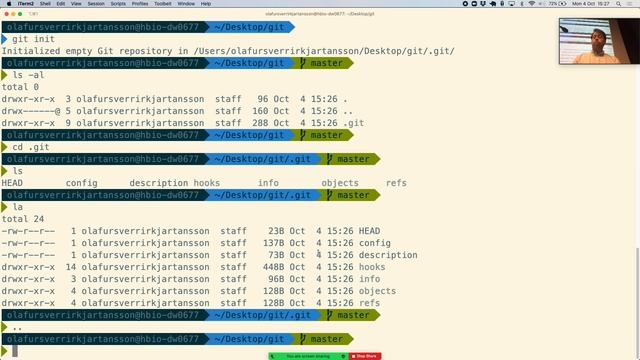Open the Help menu
Viewport: 640px width, 360px height.
tap(206, 4)
